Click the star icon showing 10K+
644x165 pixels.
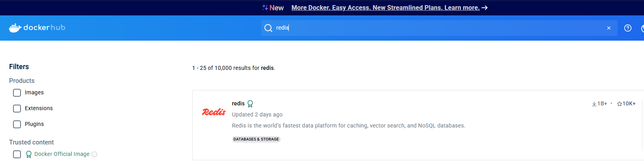pos(620,104)
